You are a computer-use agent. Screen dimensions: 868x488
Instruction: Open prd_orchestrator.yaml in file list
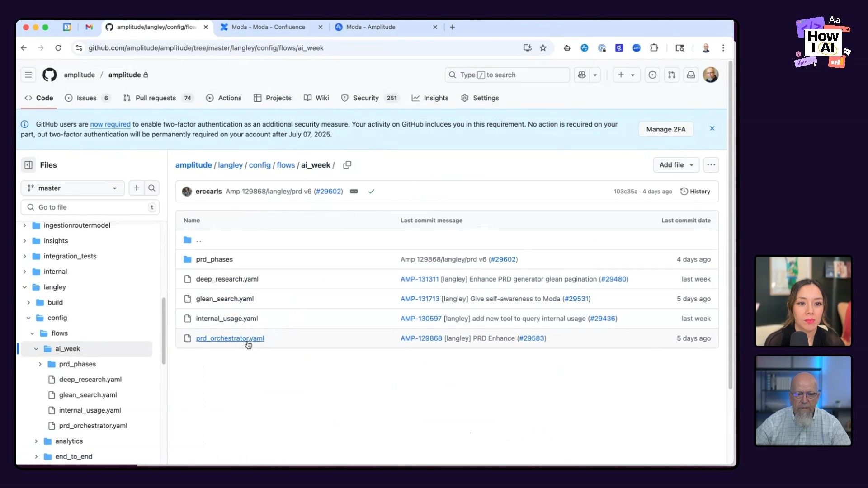[230, 338]
